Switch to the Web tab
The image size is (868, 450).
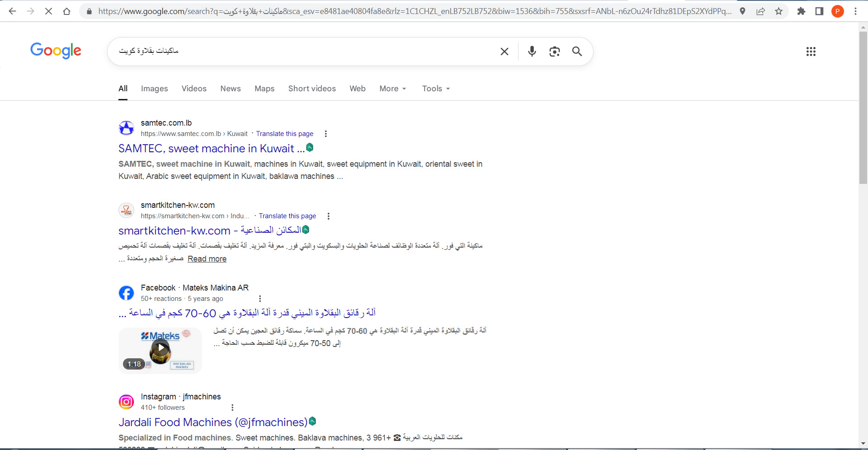tap(358, 89)
